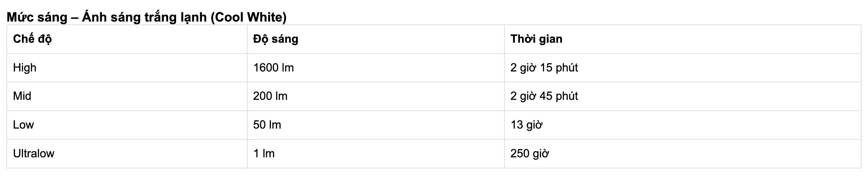The height and width of the screenshot is (176, 868).
Task: Click the '1 lm' brightness cell
Action: 264,153
